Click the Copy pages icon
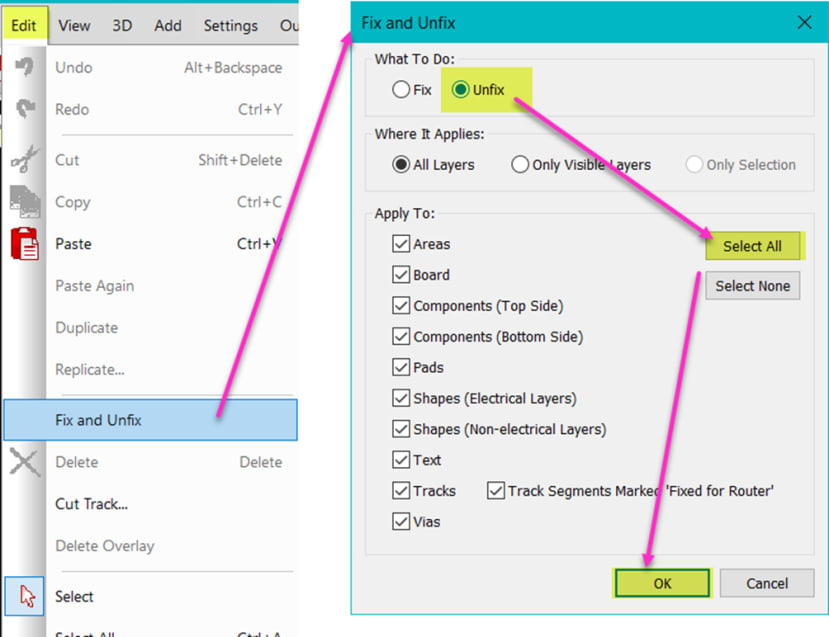The width and height of the screenshot is (829, 637). 24,201
